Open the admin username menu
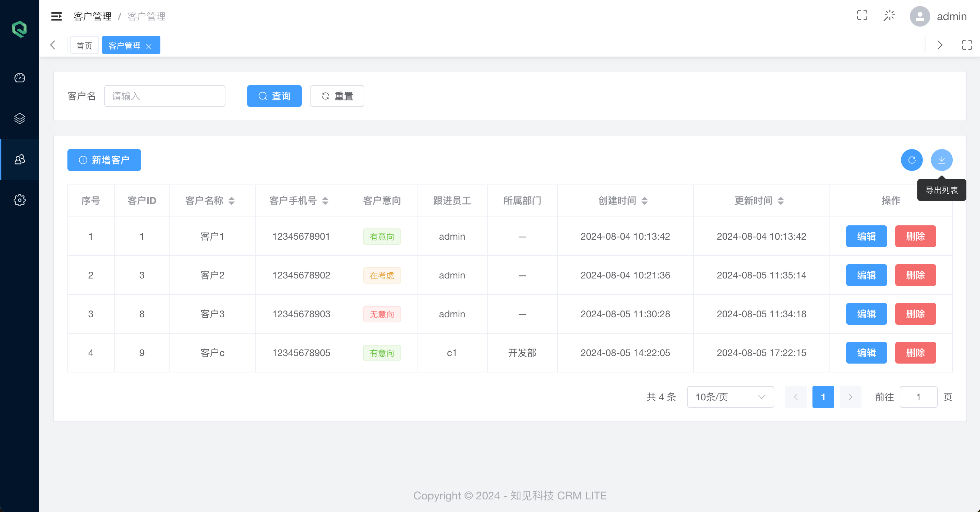This screenshot has height=512, width=980. [951, 16]
